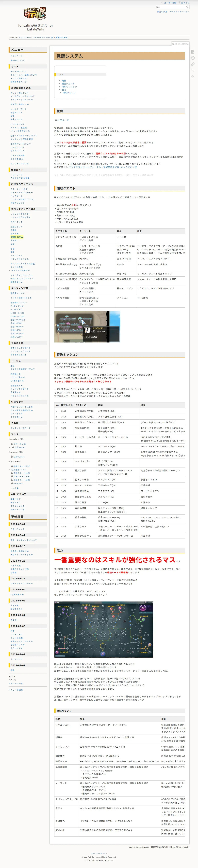The image size is (198, 868).
Task: Open sidebar link fensalirについて
Action: [x=18, y=71]
